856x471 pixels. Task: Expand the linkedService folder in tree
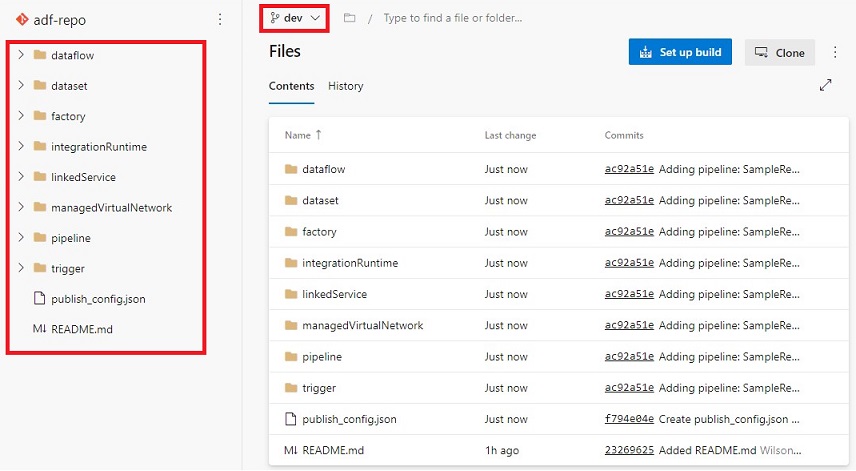point(21,177)
